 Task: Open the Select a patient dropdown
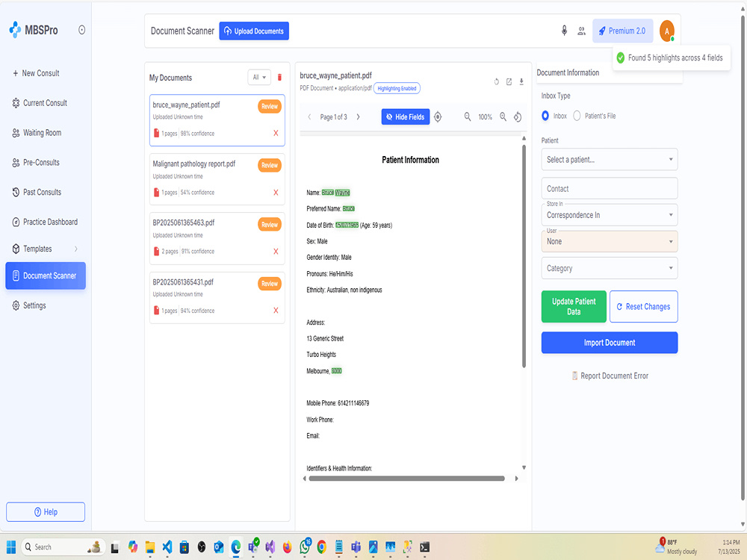point(610,160)
